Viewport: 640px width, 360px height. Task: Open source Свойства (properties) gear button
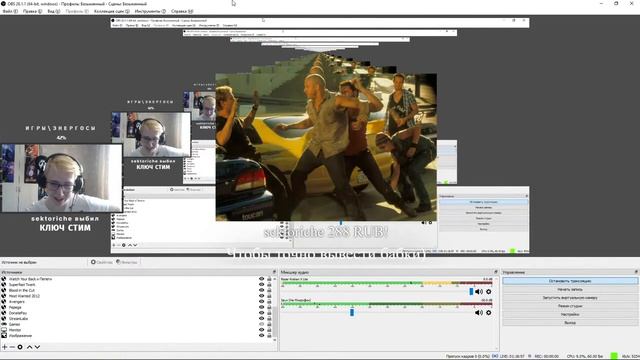point(101,262)
